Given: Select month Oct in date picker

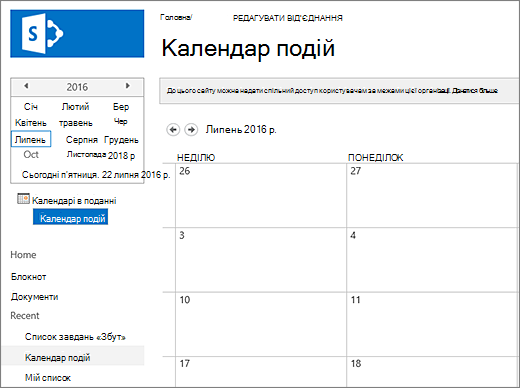Looking at the screenshot, I should pos(31,154).
